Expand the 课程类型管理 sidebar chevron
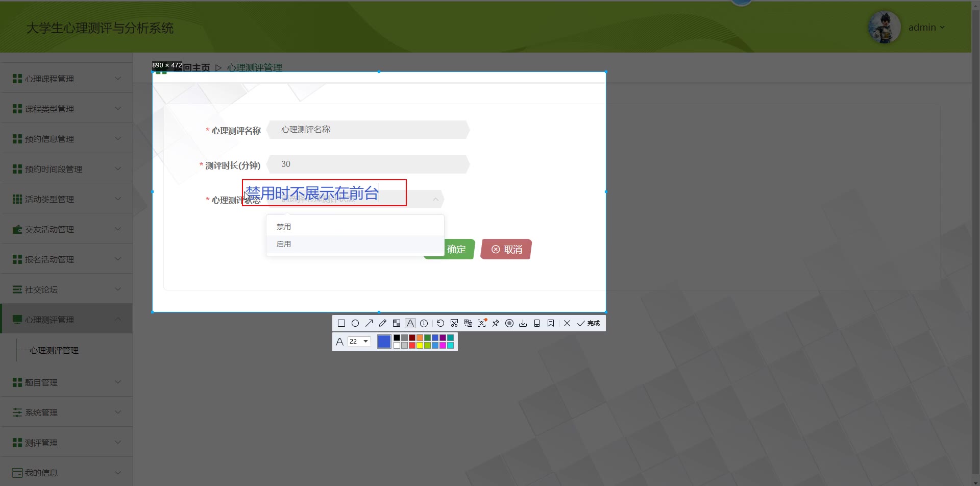The width and height of the screenshot is (980, 486). click(118, 109)
